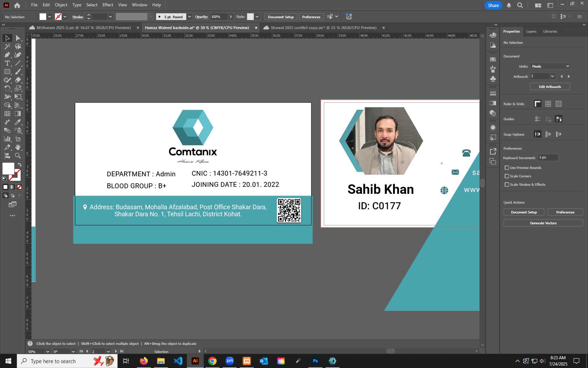The height and width of the screenshot is (368, 588).
Task: Open Edit Toolbar three-dots menu
Action: coord(13,216)
